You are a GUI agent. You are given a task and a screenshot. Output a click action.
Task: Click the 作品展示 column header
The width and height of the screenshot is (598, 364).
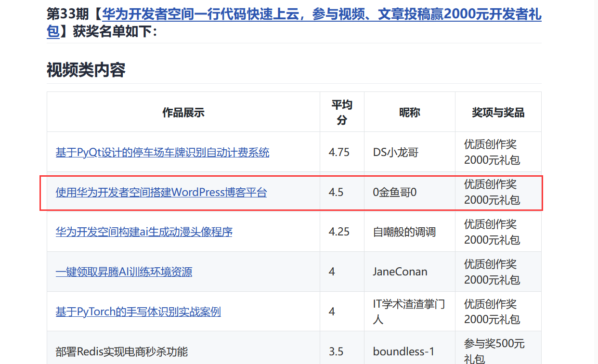(x=183, y=113)
